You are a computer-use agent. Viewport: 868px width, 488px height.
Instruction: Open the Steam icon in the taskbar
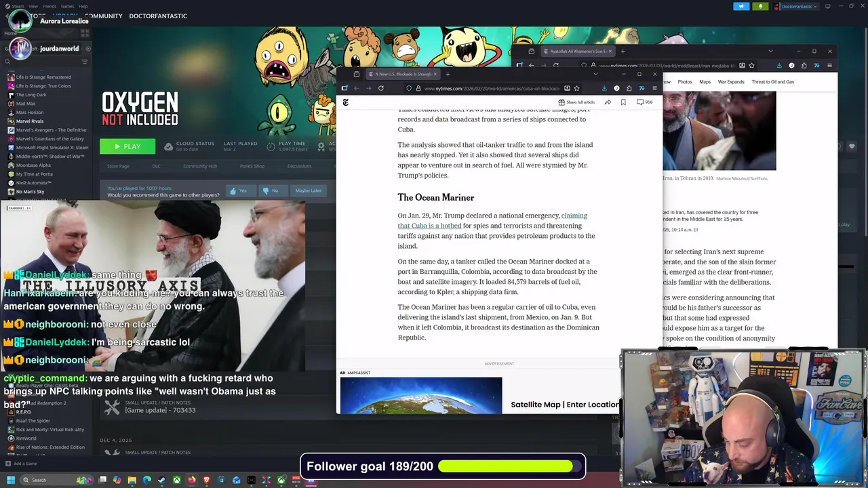point(161,480)
